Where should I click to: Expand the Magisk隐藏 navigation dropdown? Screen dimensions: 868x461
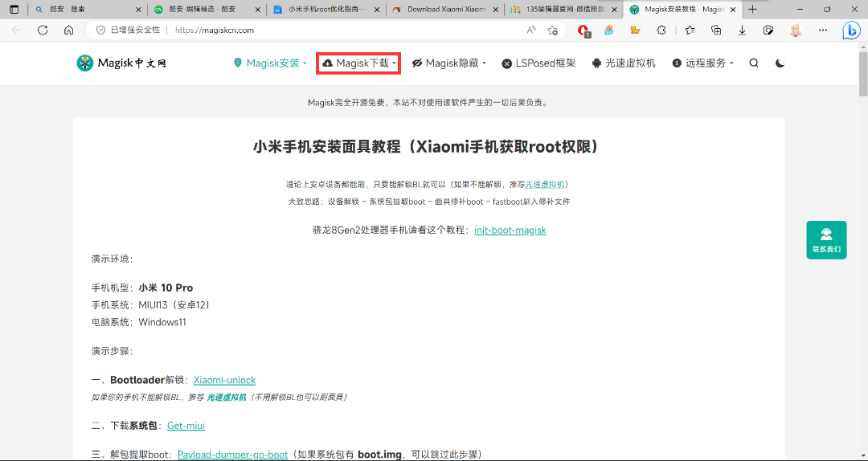pos(448,63)
